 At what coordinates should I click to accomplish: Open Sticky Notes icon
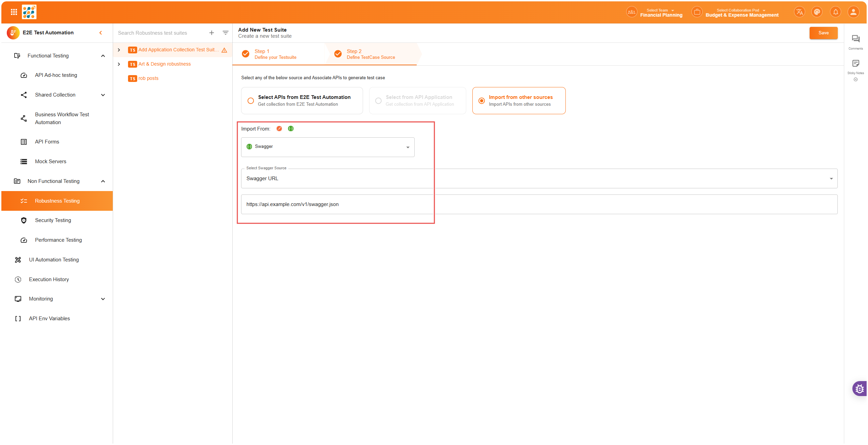pyautogui.click(x=855, y=64)
